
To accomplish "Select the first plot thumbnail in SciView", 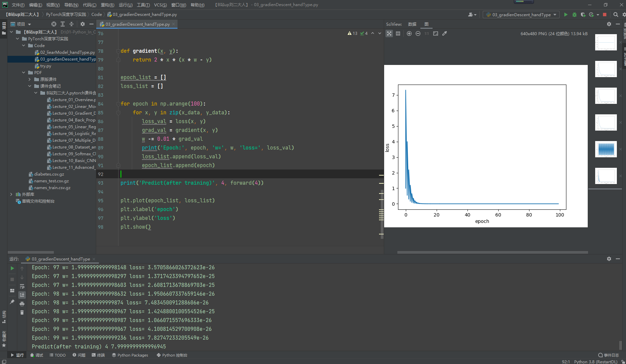I will (606, 42).
